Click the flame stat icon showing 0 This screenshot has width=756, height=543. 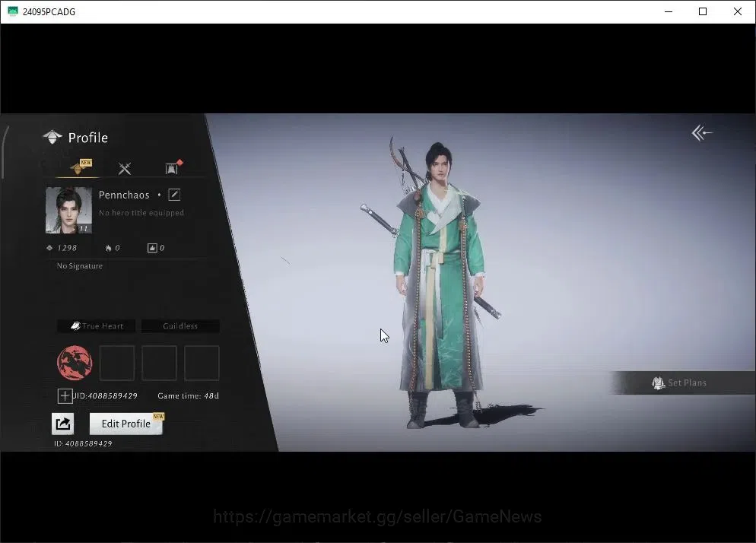109,248
